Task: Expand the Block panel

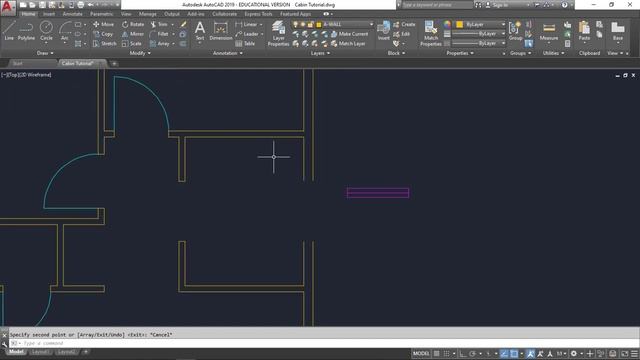Action: point(396,53)
